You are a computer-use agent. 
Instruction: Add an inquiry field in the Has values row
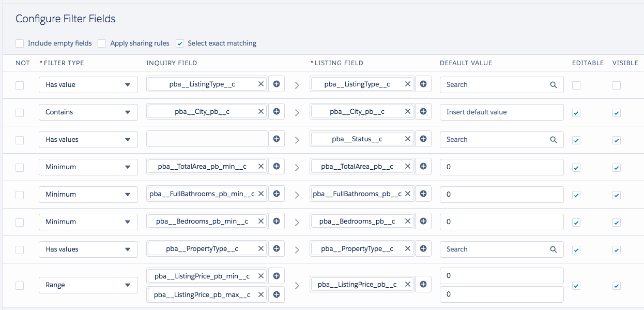point(277,138)
